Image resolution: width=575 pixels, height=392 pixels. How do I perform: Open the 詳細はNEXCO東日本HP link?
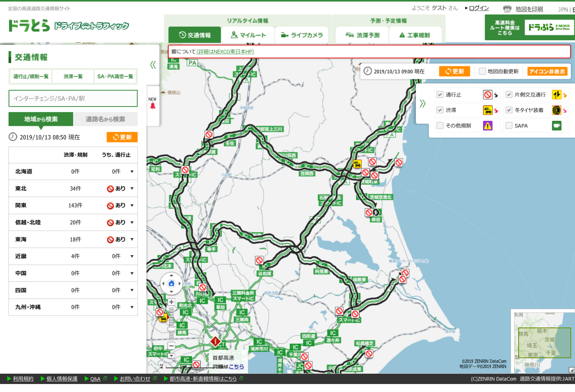click(x=225, y=51)
